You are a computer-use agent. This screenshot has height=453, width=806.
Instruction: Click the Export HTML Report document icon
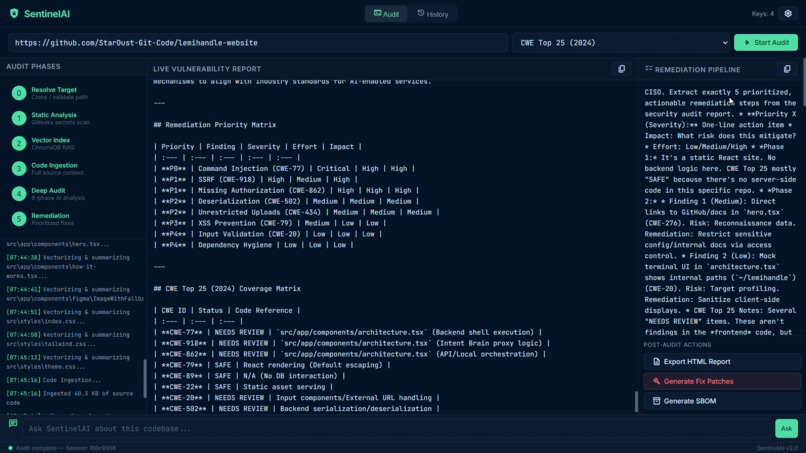(656, 361)
